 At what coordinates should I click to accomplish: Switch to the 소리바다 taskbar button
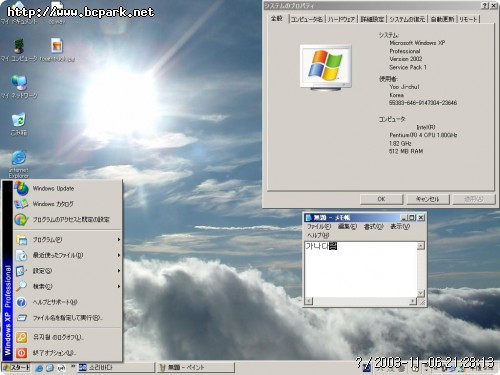pos(116,368)
